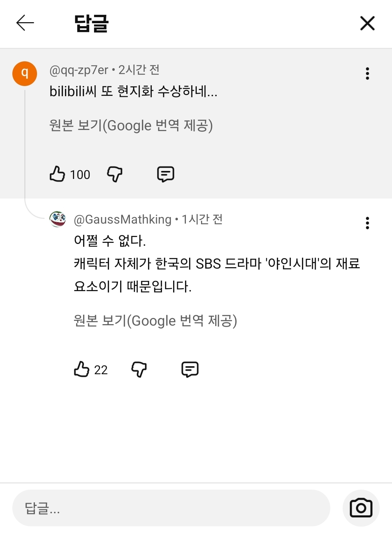Show original text of bilibili comment
Image resolution: width=392 pixels, height=535 pixels.
coord(131,126)
